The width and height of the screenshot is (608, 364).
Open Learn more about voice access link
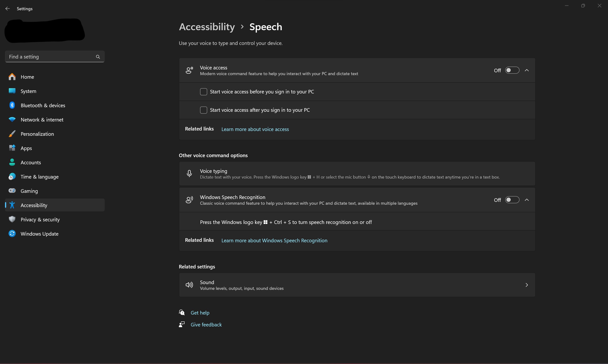(255, 129)
